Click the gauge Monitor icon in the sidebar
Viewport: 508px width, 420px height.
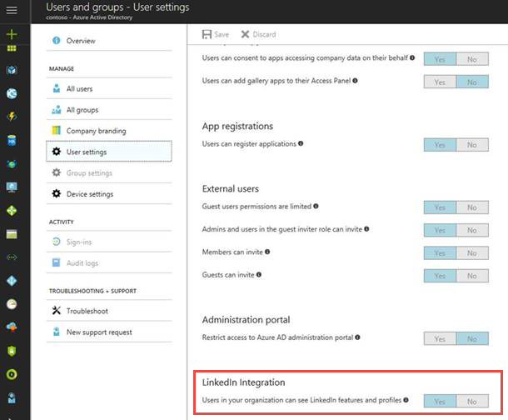(x=12, y=304)
